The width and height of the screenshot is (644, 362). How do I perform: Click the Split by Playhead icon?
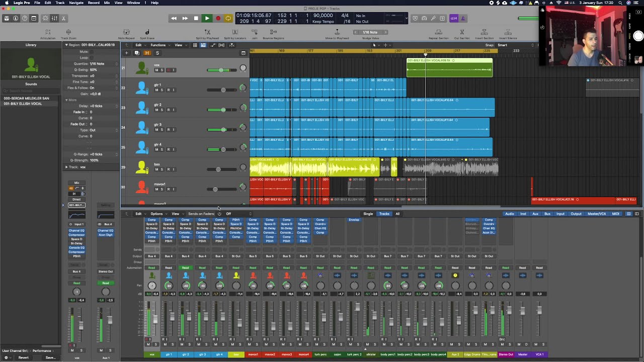point(207,32)
